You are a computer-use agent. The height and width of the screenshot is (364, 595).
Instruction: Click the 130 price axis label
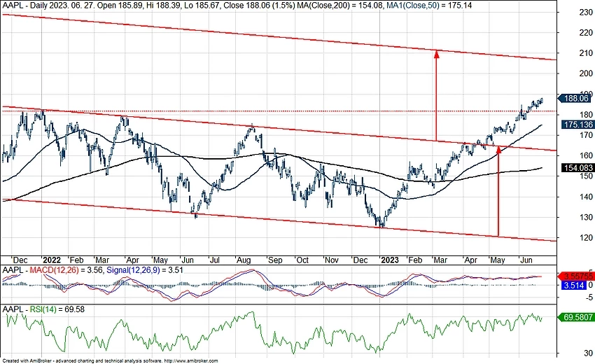(x=585, y=218)
